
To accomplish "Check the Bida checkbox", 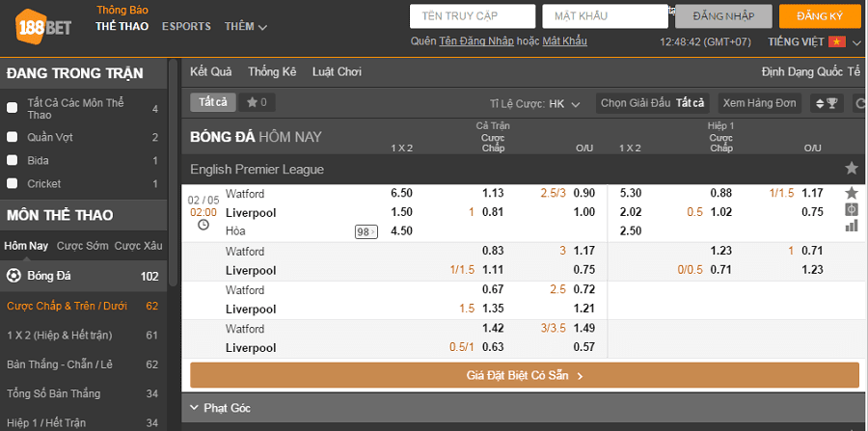I will [12, 160].
